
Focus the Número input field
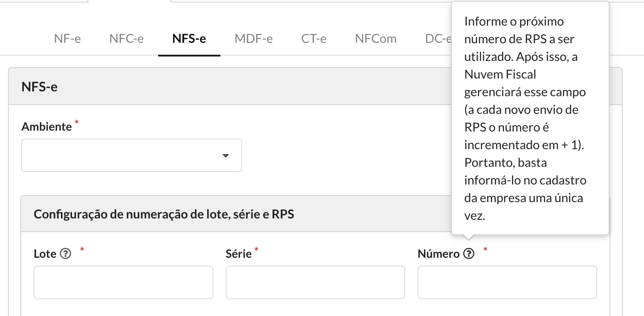507,282
